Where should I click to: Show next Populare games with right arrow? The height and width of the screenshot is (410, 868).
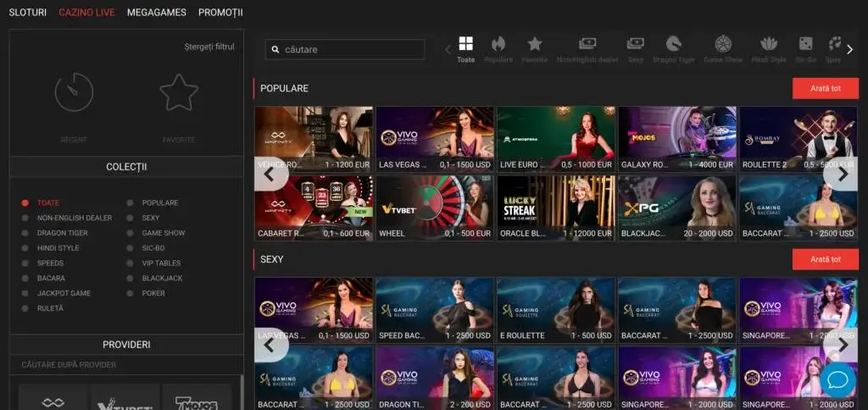842,174
